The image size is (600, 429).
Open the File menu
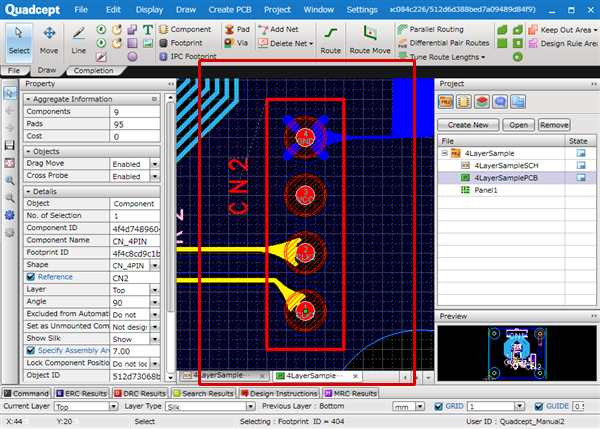pos(81,10)
